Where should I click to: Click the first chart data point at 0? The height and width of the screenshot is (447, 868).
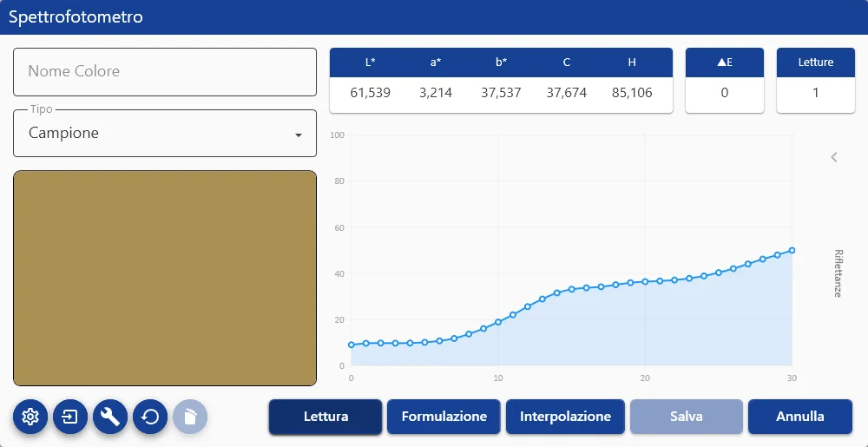351,345
